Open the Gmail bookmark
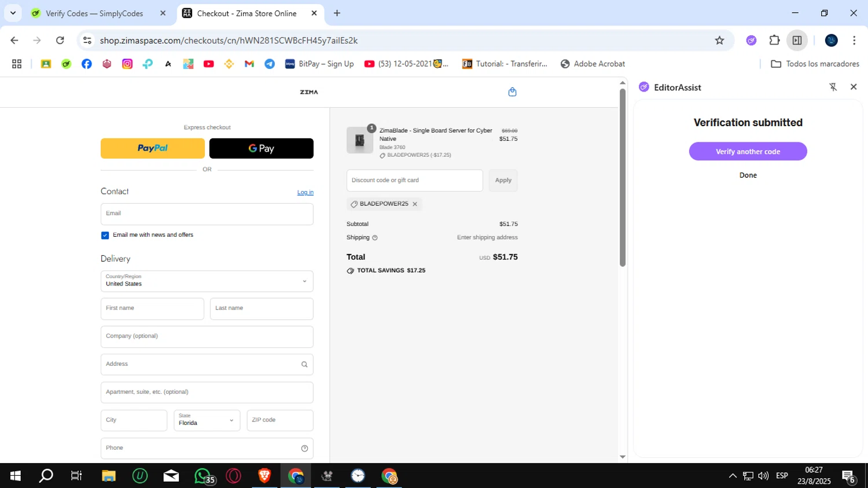 coord(249,64)
